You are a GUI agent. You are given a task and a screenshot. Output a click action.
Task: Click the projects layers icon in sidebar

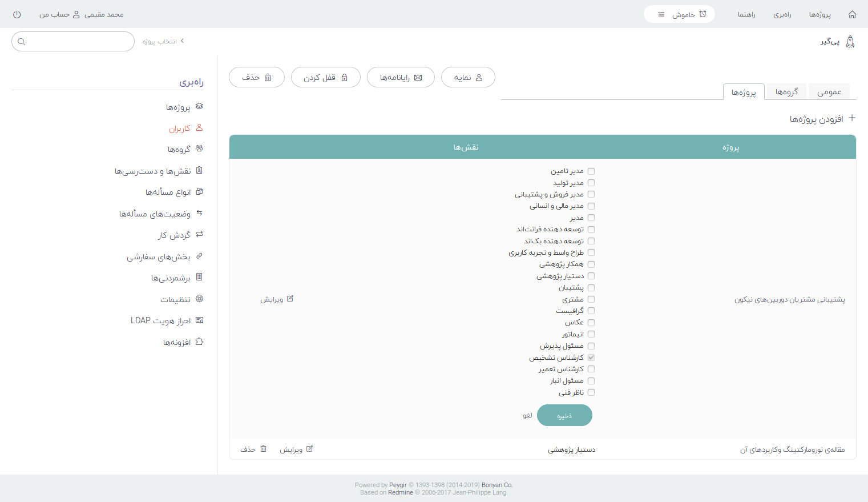[199, 106]
